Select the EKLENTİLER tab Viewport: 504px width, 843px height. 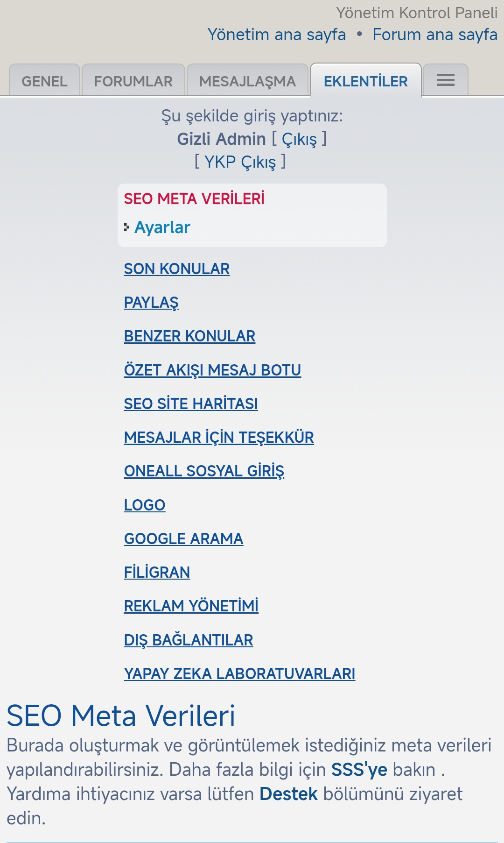tap(366, 80)
